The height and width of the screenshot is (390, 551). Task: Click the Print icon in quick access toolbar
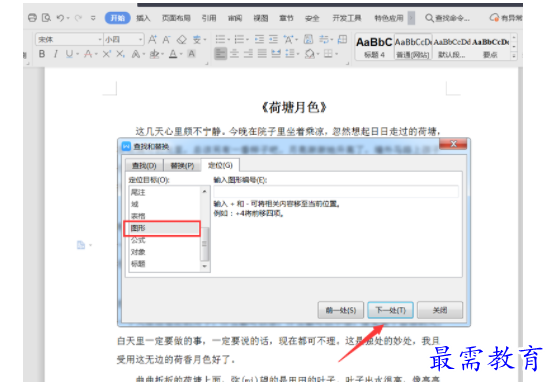click(32, 18)
